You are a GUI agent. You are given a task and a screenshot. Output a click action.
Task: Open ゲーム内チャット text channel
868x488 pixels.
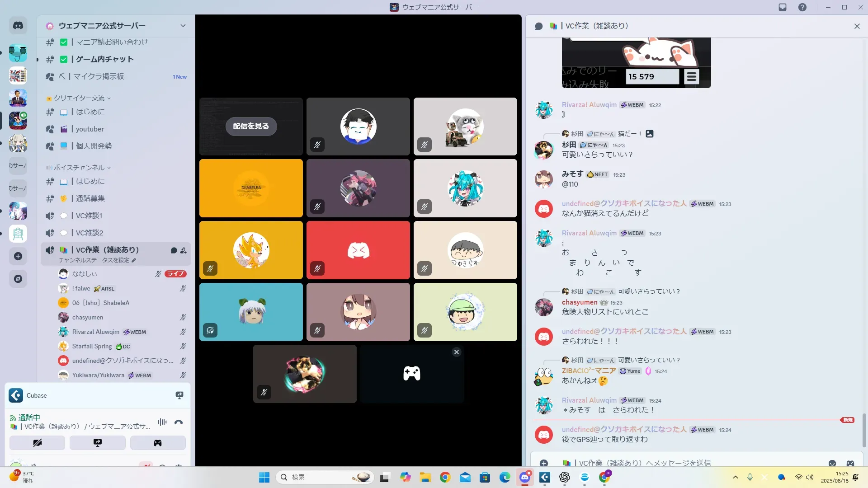click(104, 59)
